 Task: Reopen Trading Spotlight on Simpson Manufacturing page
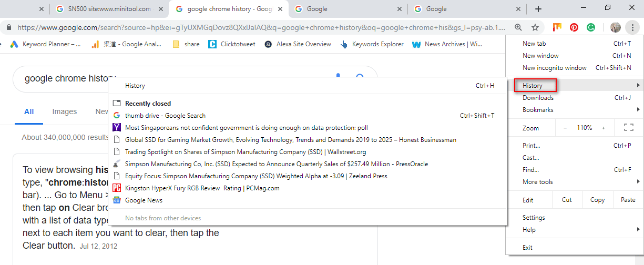coord(308,152)
